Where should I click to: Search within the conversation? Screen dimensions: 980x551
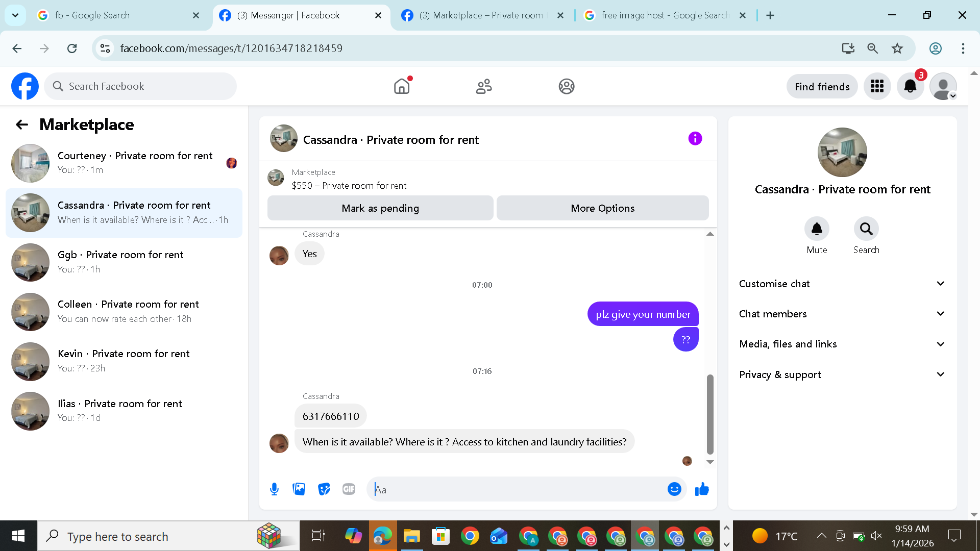[866, 229]
